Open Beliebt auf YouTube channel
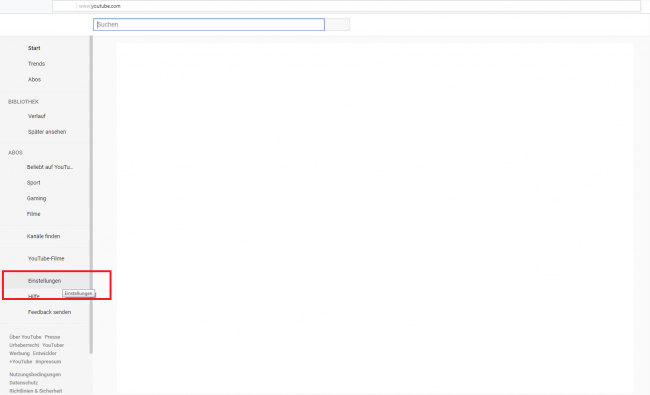The height and width of the screenshot is (395, 650). [x=50, y=167]
